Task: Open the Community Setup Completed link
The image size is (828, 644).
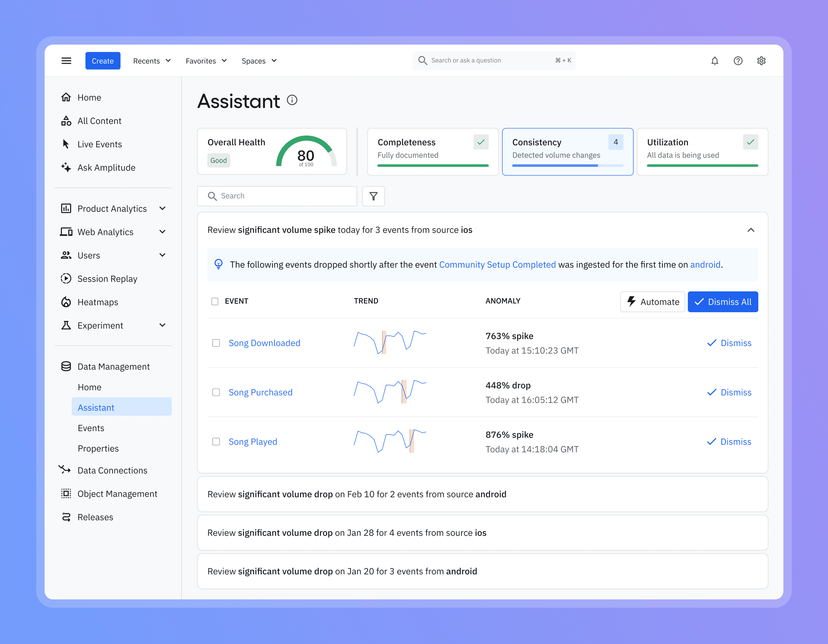Action: 497,264
